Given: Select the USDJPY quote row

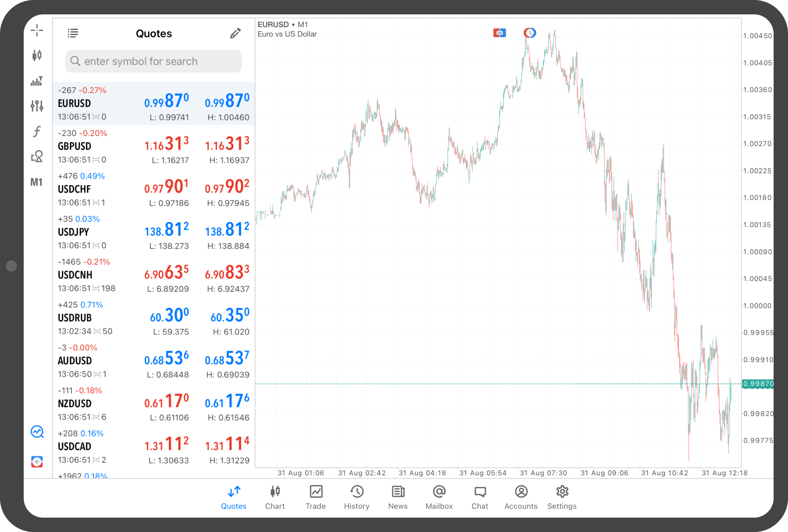Looking at the screenshot, I should [154, 232].
